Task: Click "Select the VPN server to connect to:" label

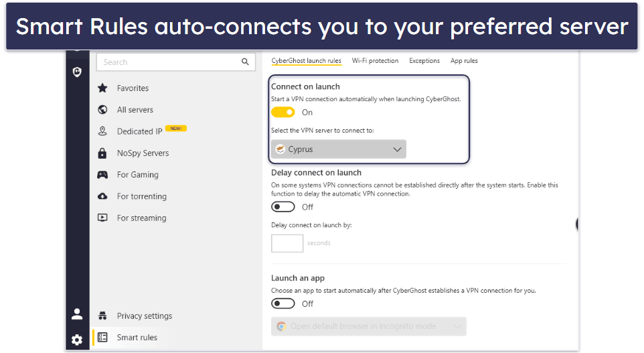Action: tap(323, 130)
